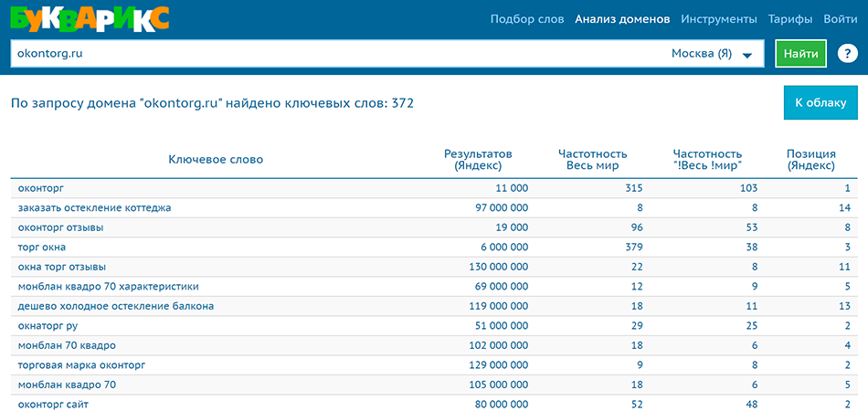Click frequency value 315

point(634,189)
